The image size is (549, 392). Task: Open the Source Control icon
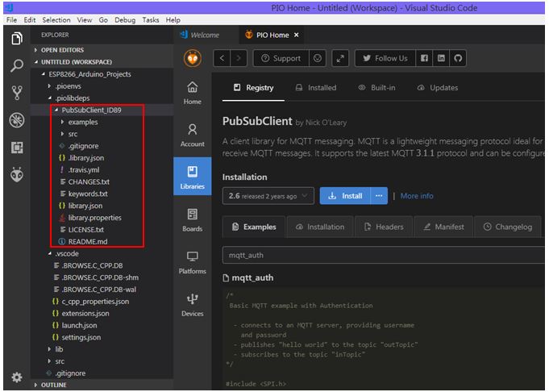pyautogui.click(x=17, y=93)
